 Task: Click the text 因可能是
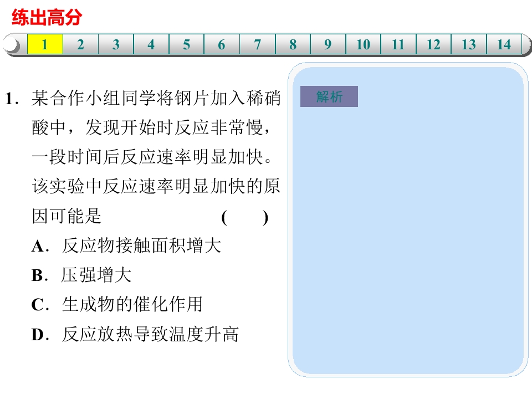[x=66, y=216]
